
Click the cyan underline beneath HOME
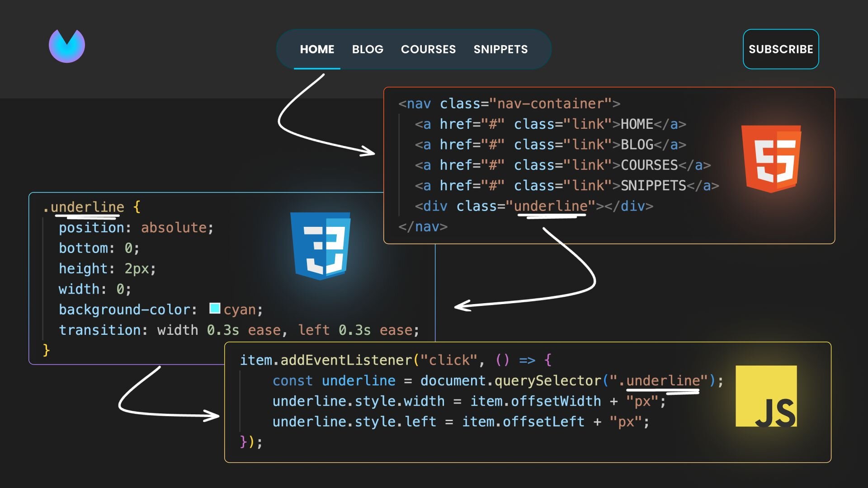tap(317, 69)
